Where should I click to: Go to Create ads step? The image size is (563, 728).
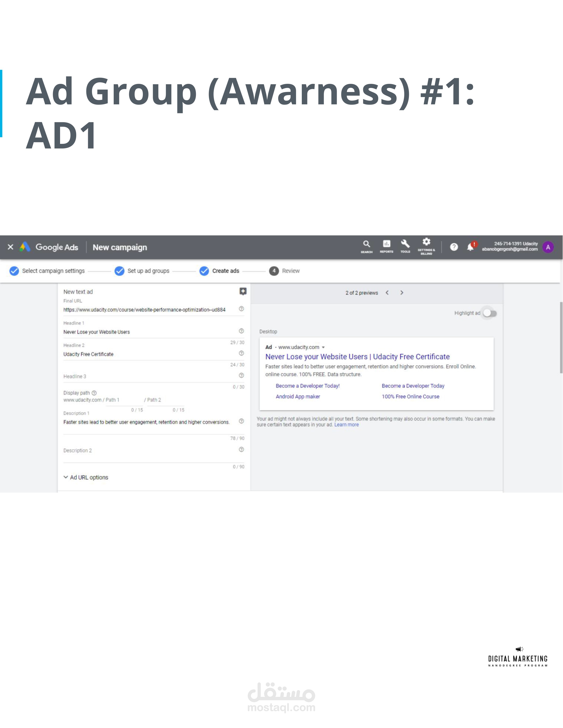tap(219, 271)
